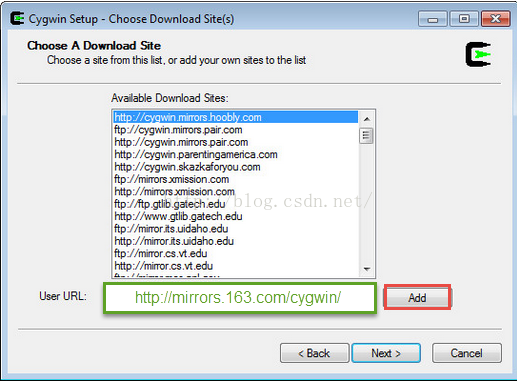Select ftp://cygwin.mirrors.pair.com mirror
Viewport: 517px width, 381px height.
236,130
